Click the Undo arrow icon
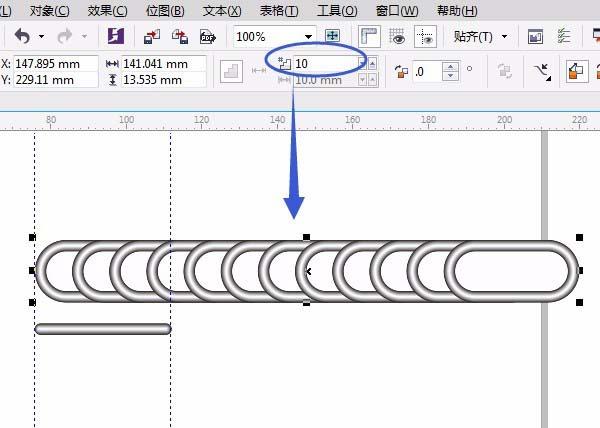The height and width of the screenshot is (428, 600). [21, 37]
